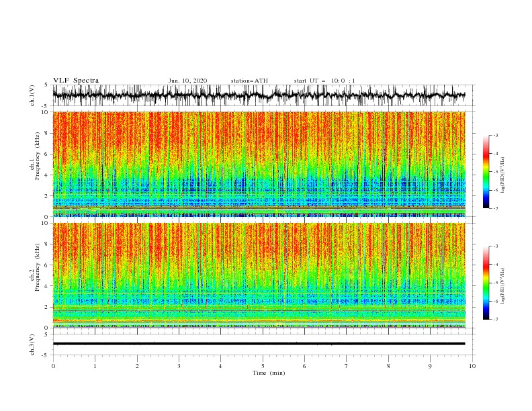The height and width of the screenshot is (411, 532).
Task: Click time axis tick label "5"
Action: tap(263, 366)
